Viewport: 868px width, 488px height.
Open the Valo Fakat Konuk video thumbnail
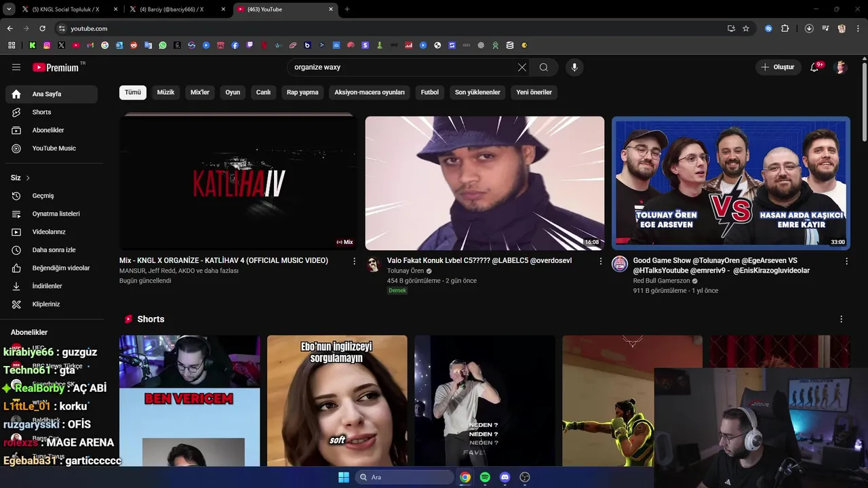[x=485, y=183]
